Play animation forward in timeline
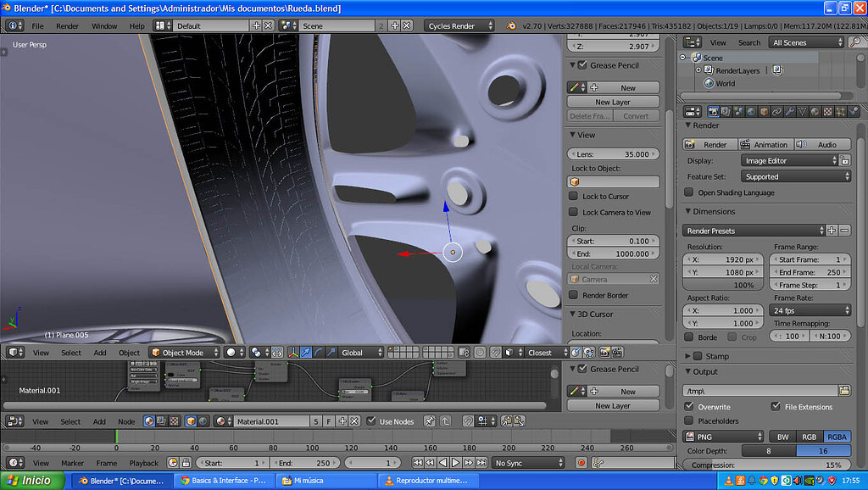Viewport: 868px width, 490px height. pos(455,463)
